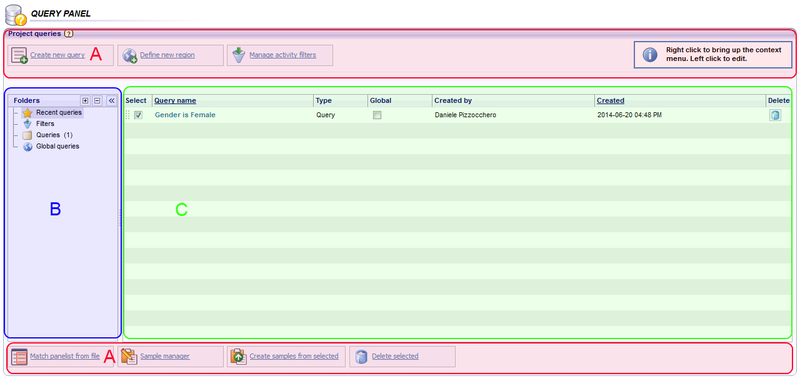Image resolution: width=800 pixels, height=383 pixels.
Task: Select Recent queries in folder tree
Action: (59, 112)
